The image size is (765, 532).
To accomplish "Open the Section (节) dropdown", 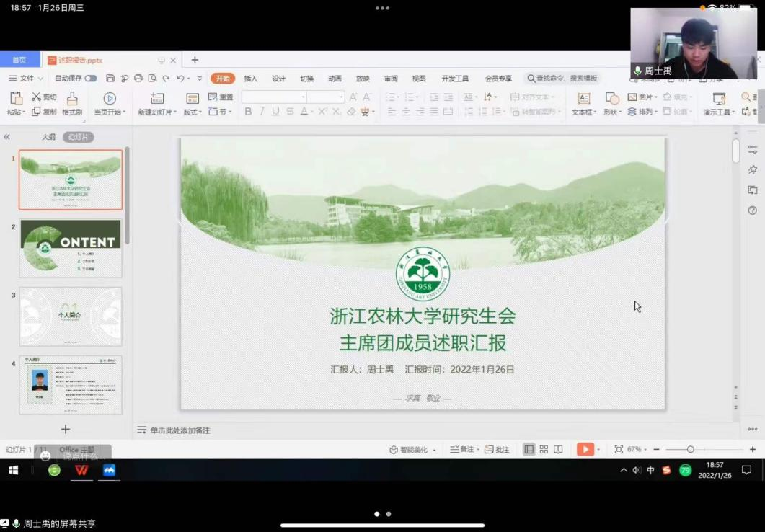I will pos(220,112).
